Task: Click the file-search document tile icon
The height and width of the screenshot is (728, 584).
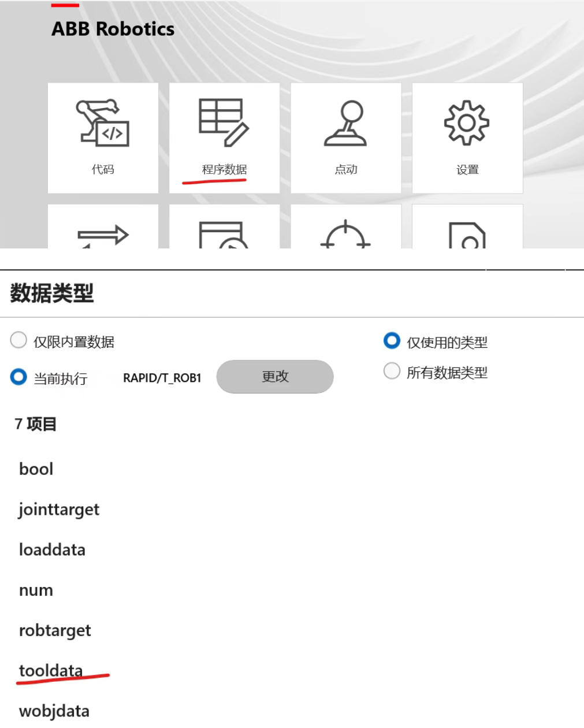Action: pyautogui.click(x=467, y=236)
